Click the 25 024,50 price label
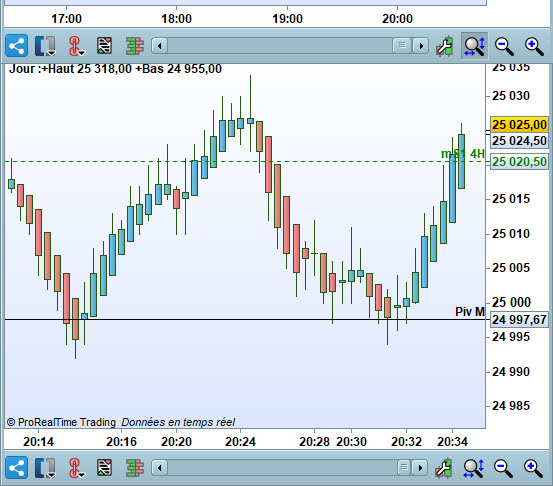553x486 pixels. 519,141
